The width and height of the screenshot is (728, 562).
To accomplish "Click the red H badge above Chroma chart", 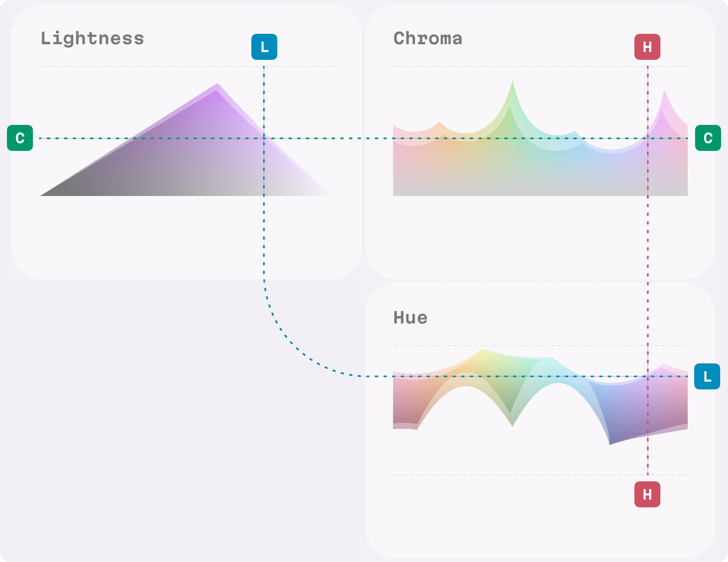I will click(x=647, y=47).
